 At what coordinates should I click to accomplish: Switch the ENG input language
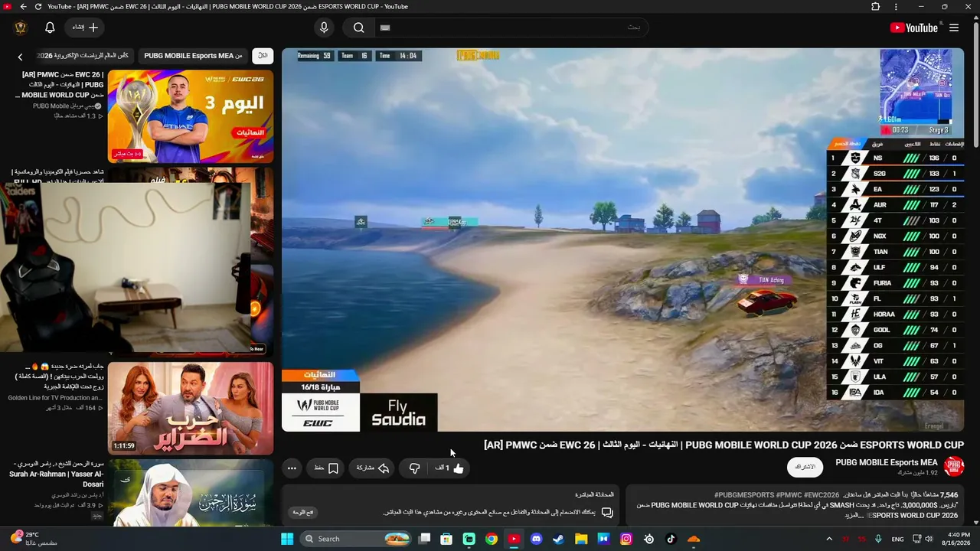click(x=898, y=539)
